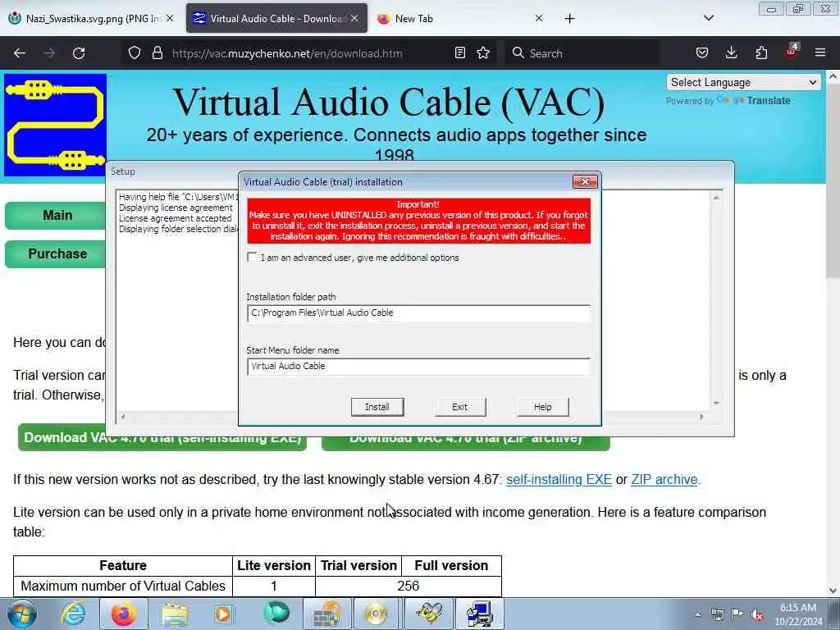Image resolution: width=840 pixels, height=630 pixels.
Task: Click Setup log scroll-right arrow
Action: coord(701,417)
